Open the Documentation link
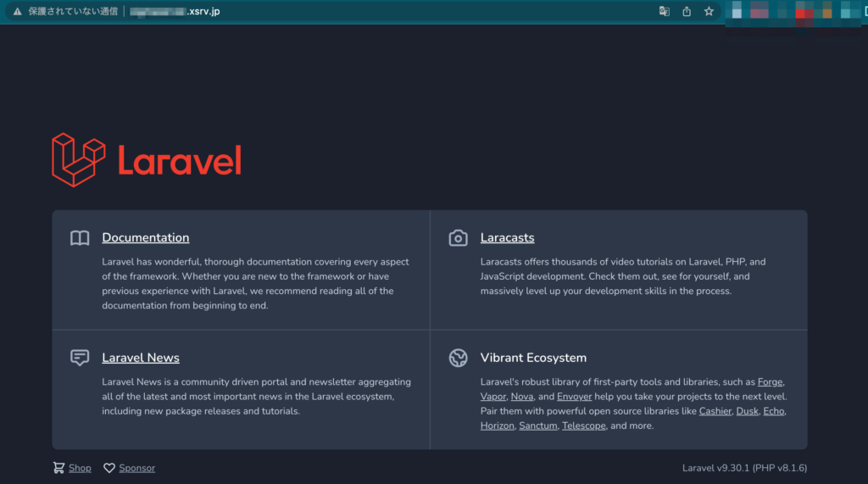868x484 pixels. 146,237
